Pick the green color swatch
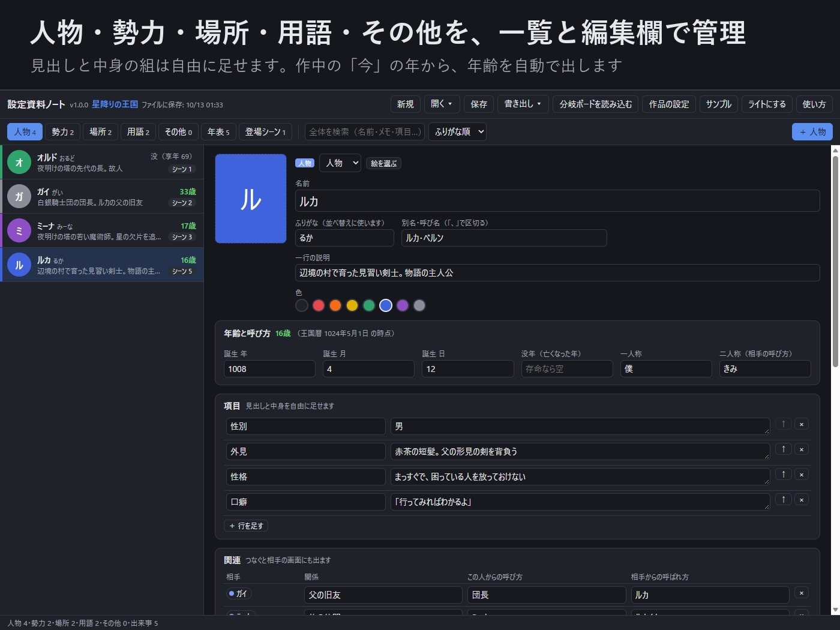Viewport: 840px width, 630px height. pos(369,305)
